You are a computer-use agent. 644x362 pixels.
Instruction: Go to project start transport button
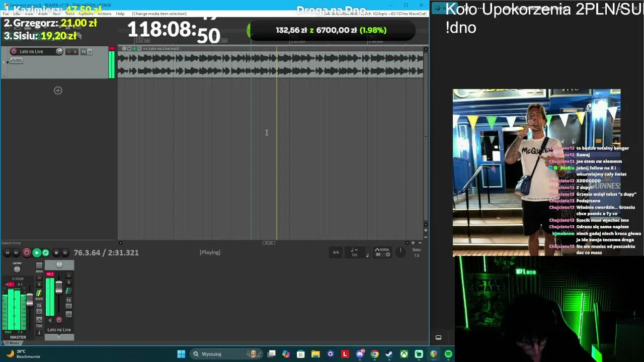click(7, 253)
